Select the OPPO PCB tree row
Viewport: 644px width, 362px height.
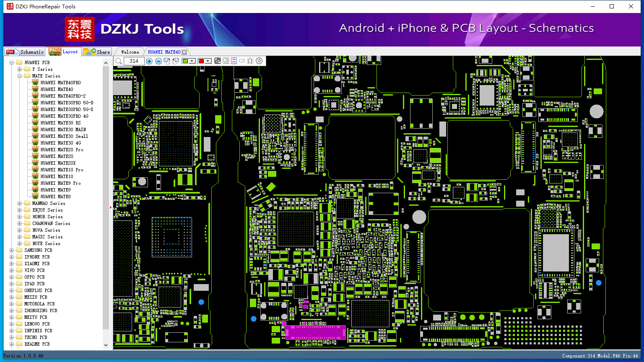[34, 277]
